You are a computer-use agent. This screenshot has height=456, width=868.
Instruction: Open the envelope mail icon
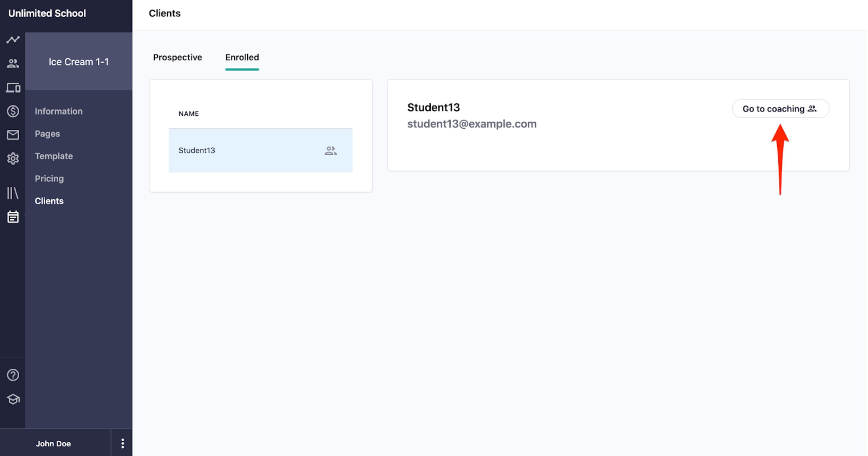point(13,135)
